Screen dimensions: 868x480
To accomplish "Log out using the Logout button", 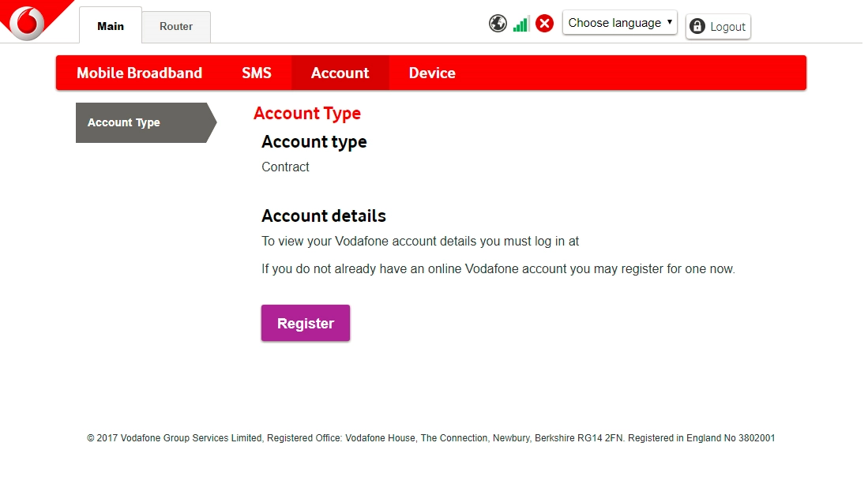I will pyautogui.click(x=718, y=26).
